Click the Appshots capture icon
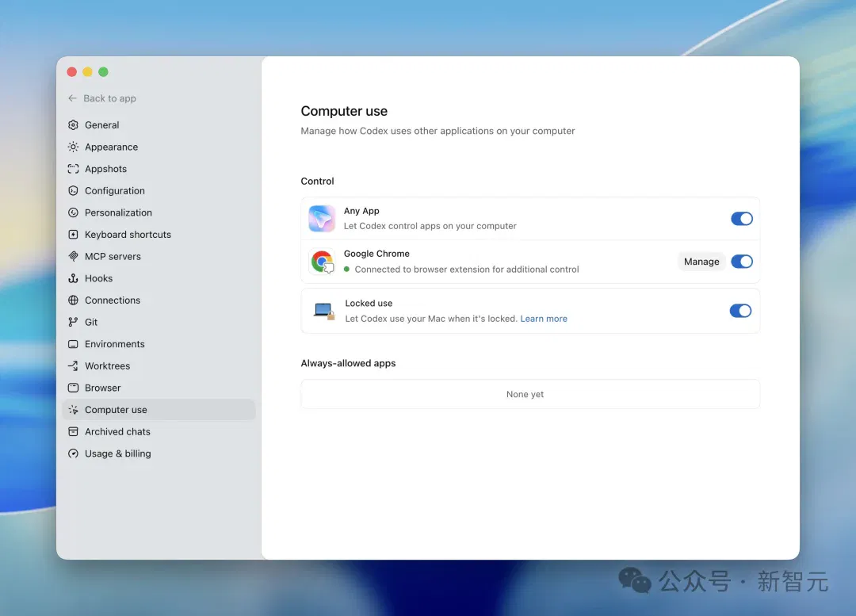Image resolution: width=856 pixels, height=616 pixels. point(73,169)
